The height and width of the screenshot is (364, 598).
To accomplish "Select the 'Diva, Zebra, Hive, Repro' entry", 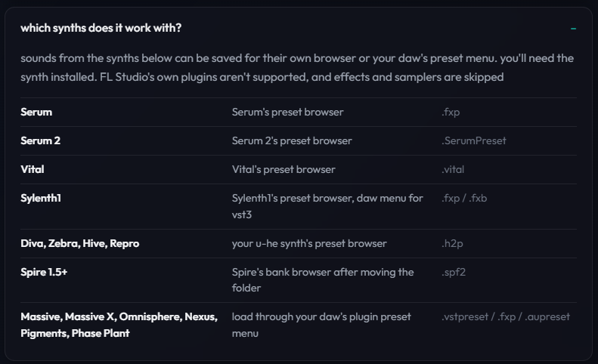I will coord(79,244).
